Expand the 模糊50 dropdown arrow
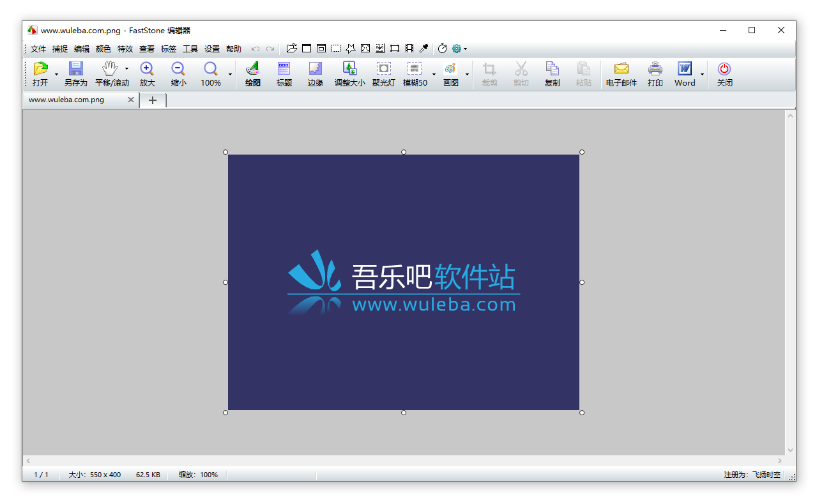Viewport: 824px width, 504px height. tap(434, 75)
